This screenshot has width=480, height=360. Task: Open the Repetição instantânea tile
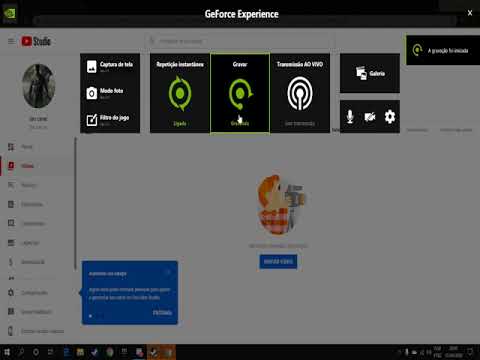180,93
